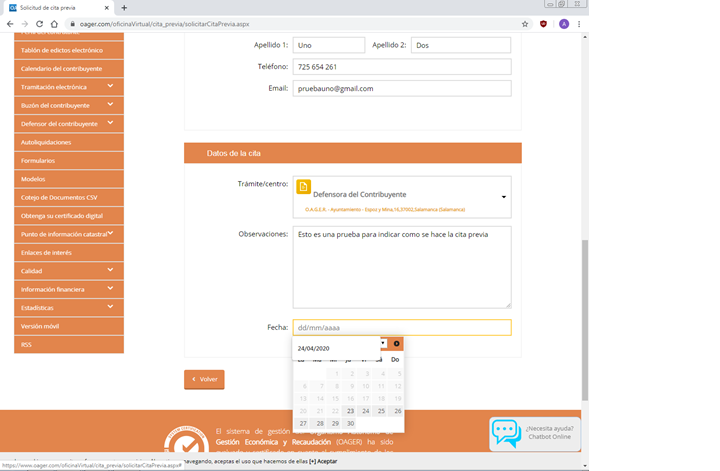Reload the page with the refresh icon

tap(39, 23)
